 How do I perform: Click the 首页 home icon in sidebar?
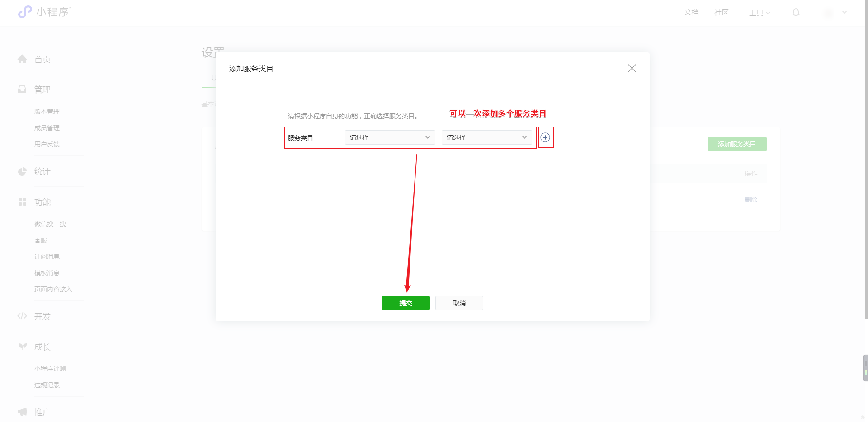22,59
